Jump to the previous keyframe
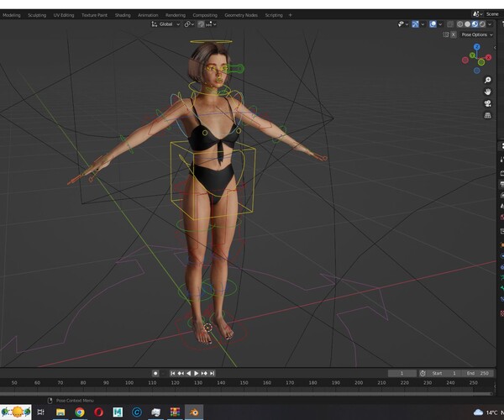The image size is (504, 420). (181, 373)
